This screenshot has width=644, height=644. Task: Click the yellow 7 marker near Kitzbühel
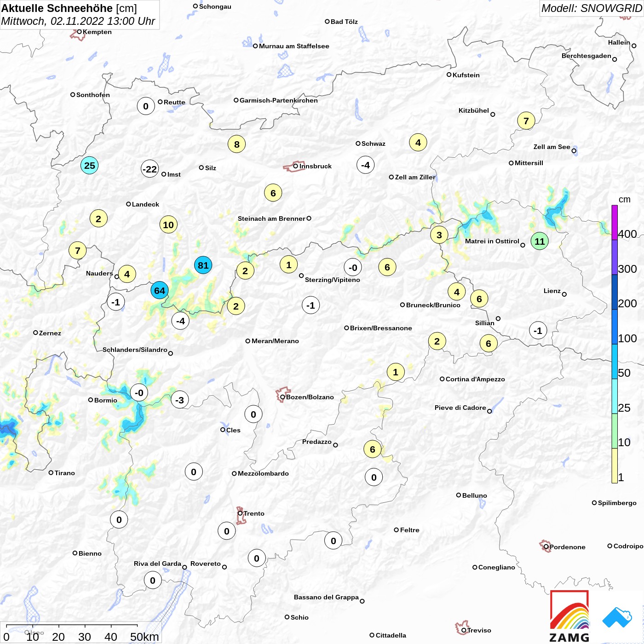click(x=526, y=121)
